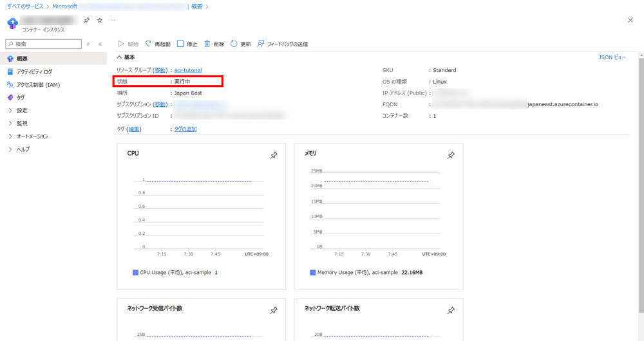Delete the container with 削除
Screen dimensions: 644x341
click(x=214, y=44)
